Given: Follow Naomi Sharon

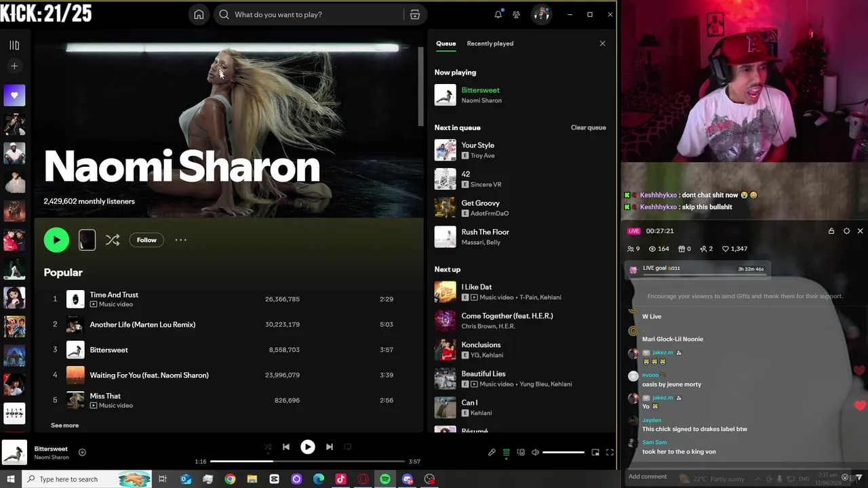Looking at the screenshot, I should pos(146,240).
